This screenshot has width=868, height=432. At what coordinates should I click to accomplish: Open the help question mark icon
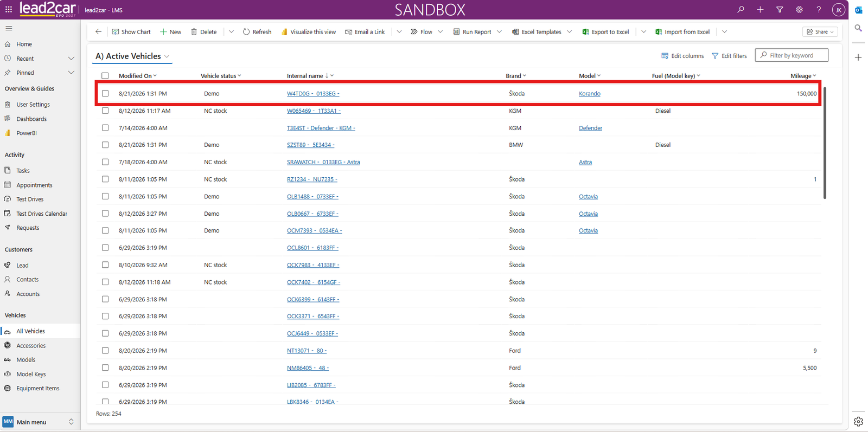pos(819,9)
